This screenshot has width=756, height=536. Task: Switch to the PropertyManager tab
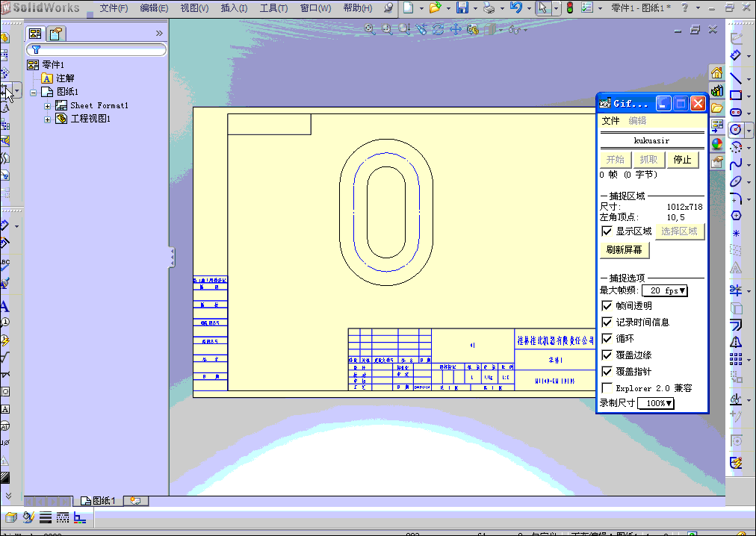point(56,34)
